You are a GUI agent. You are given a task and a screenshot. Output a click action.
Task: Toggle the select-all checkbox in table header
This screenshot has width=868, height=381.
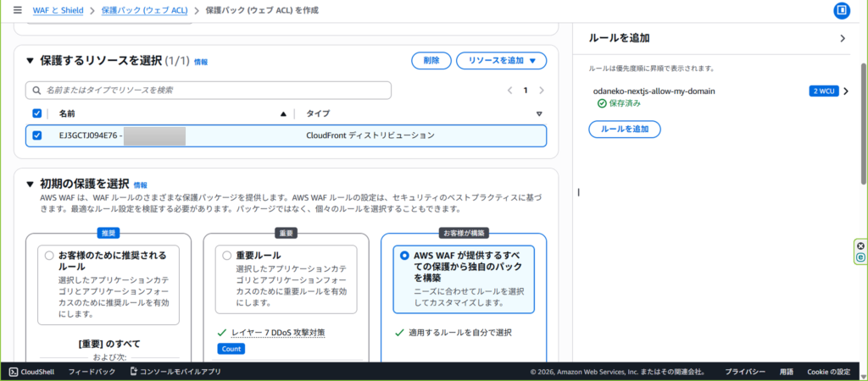coord(36,113)
